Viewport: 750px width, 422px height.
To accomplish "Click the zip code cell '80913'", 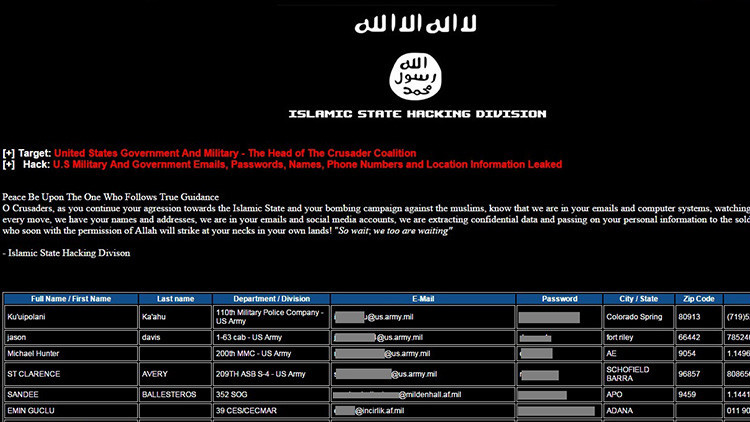I will click(x=698, y=317).
